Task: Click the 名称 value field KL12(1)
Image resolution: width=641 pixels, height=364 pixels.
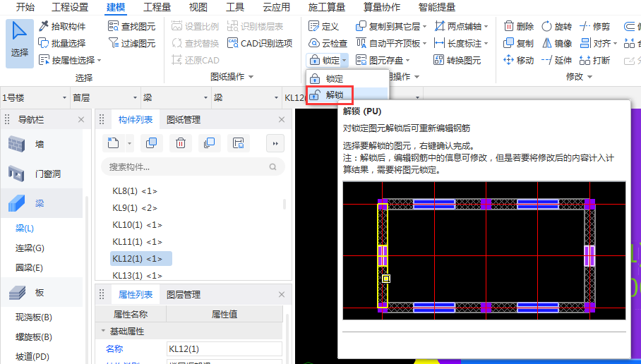Action: pos(224,349)
